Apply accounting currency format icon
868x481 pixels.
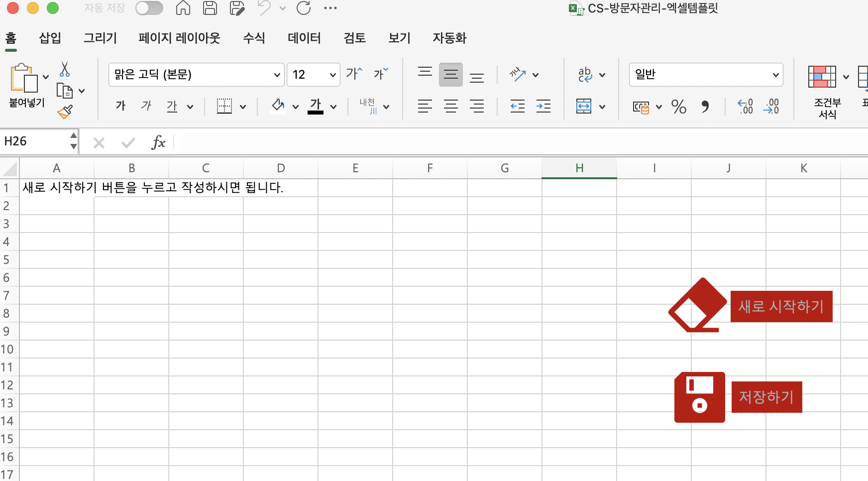click(641, 107)
